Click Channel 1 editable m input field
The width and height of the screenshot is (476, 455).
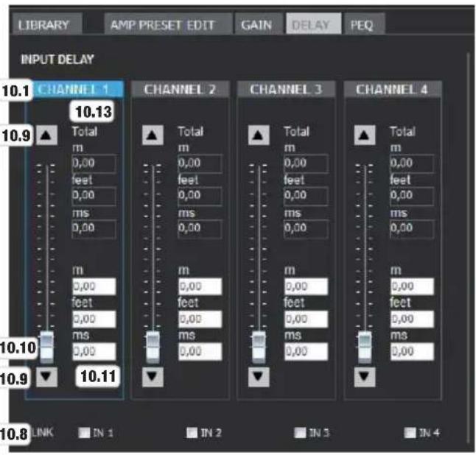(94, 286)
